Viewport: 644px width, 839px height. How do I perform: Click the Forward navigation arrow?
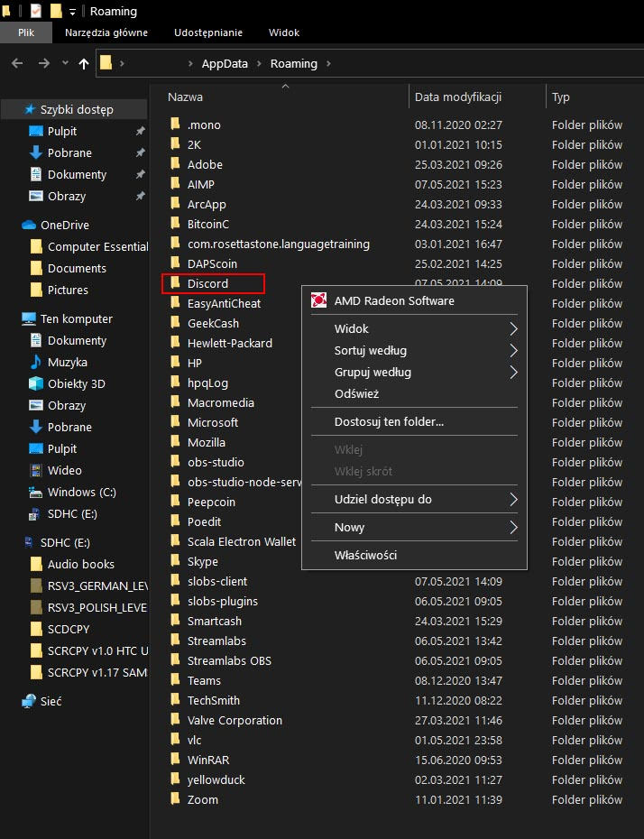44,64
